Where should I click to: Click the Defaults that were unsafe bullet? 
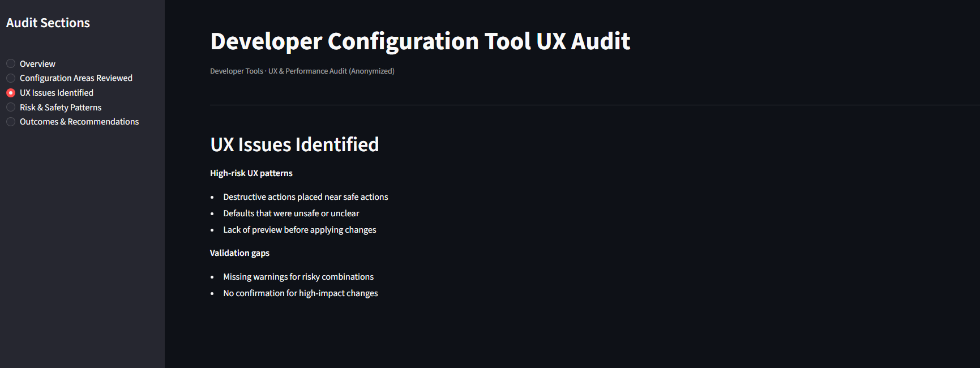[x=291, y=213]
